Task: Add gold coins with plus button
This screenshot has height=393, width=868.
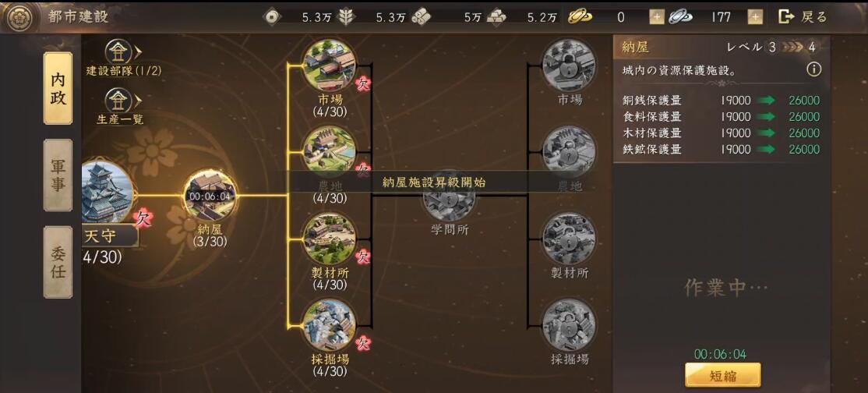Action: point(657,17)
